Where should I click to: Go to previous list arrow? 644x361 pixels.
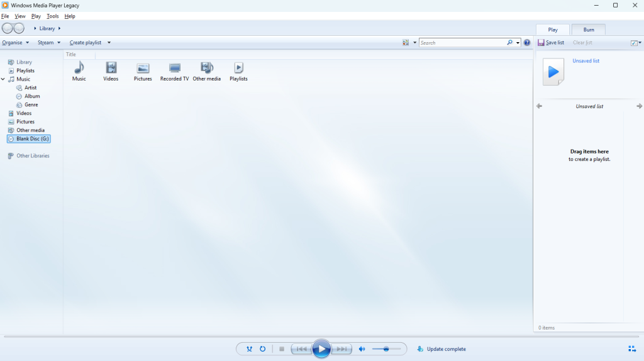click(539, 106)
